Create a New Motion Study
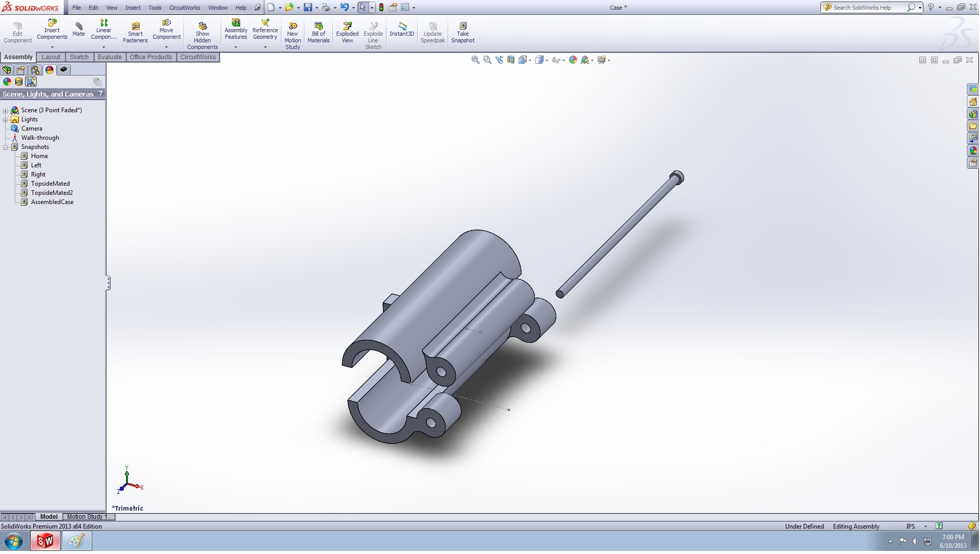The image size is (980, 554). (293, 36)
